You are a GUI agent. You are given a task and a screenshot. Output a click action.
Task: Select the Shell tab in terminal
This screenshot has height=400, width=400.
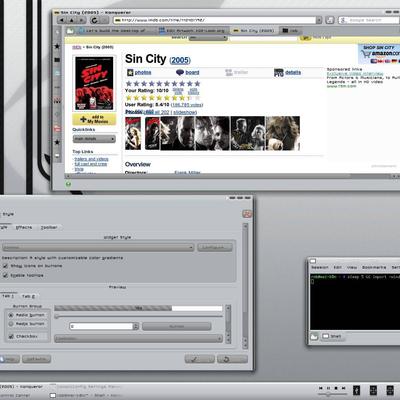coord(332,336)
